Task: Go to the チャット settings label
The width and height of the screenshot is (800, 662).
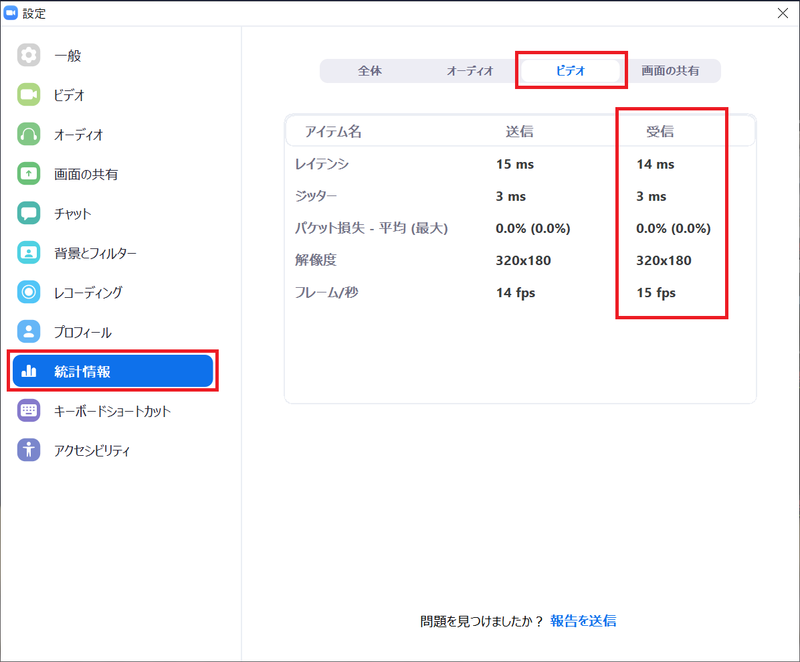Action: click(x=72, y=214)
